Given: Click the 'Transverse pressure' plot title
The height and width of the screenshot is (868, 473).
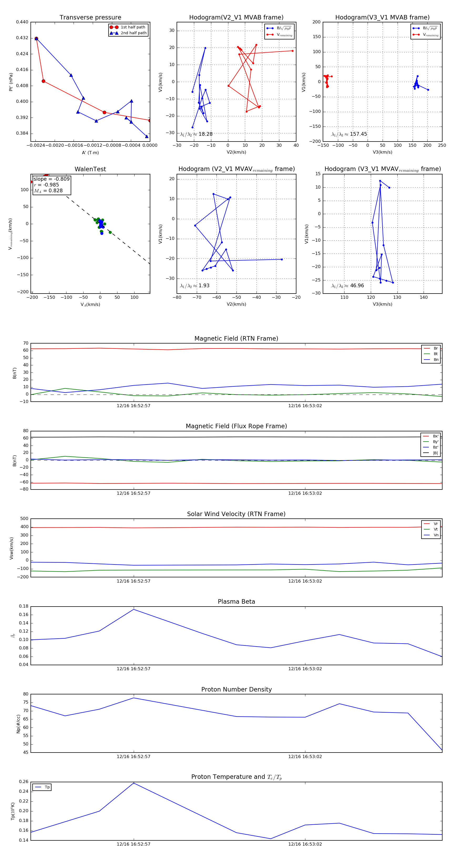Looking at the screenshot, I should [x=90, y=18].
